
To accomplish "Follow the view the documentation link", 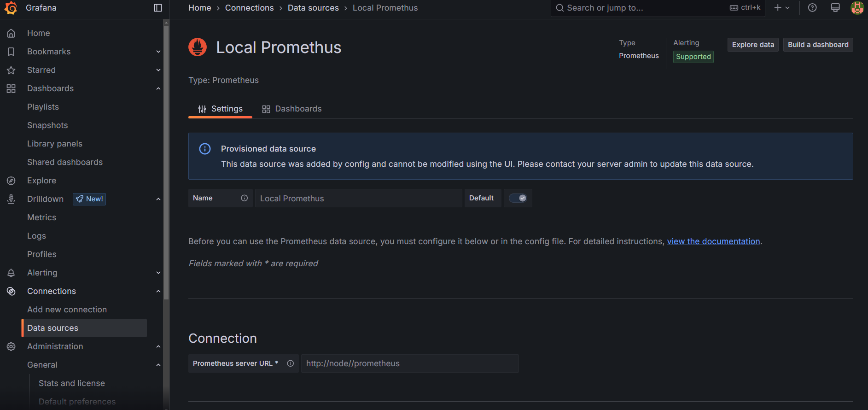I will (x=713, y=241).
